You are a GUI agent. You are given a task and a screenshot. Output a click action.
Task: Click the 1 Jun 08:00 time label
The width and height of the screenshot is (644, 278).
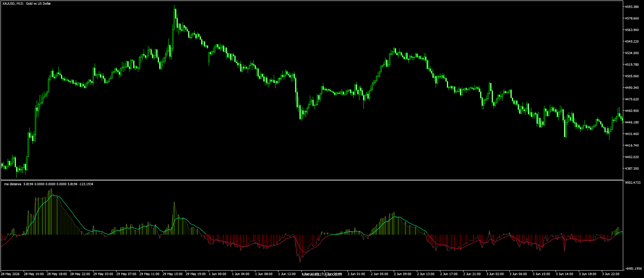tap(264, 274)
